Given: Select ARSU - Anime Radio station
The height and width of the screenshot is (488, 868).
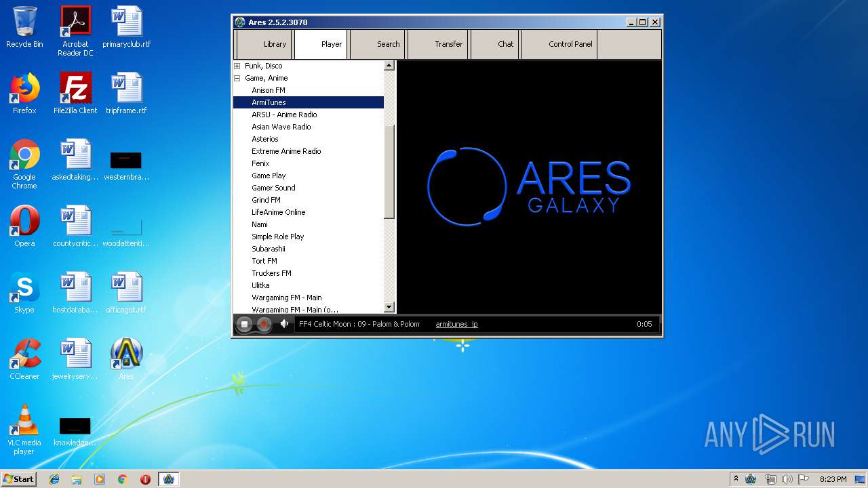Looking at the screenshot, I should [x=284, y=115].
